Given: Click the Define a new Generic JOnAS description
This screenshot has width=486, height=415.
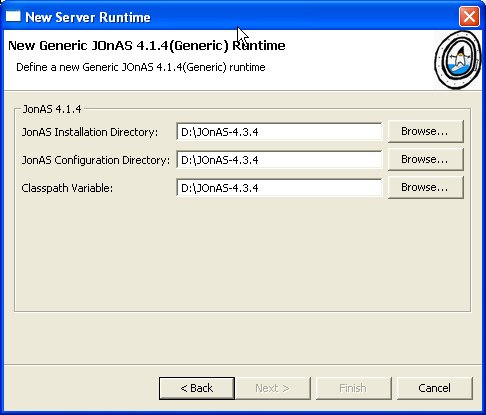Looking at the screenshot, I should 141,67.
